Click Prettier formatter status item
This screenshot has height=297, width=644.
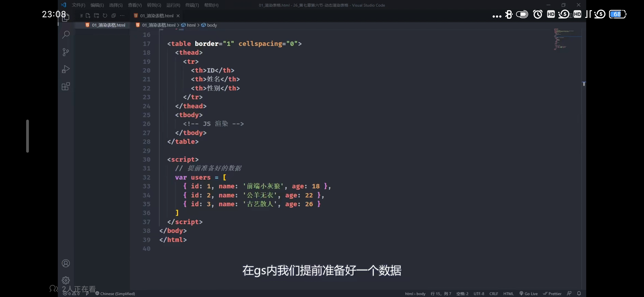pyautogui.click(x=552, y=294)
